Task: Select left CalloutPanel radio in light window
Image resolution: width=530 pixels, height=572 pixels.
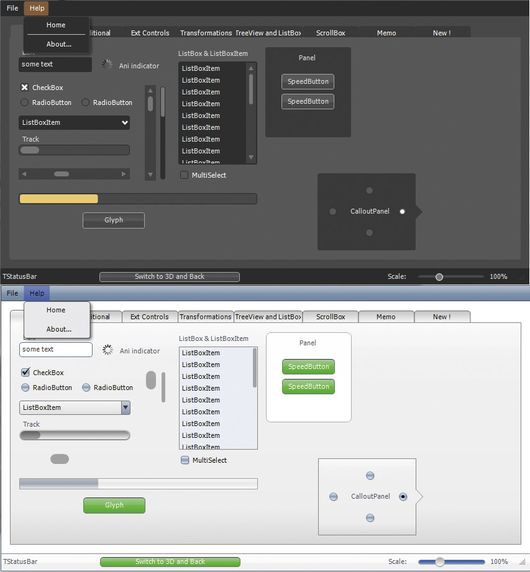Action: pos(333,496)
